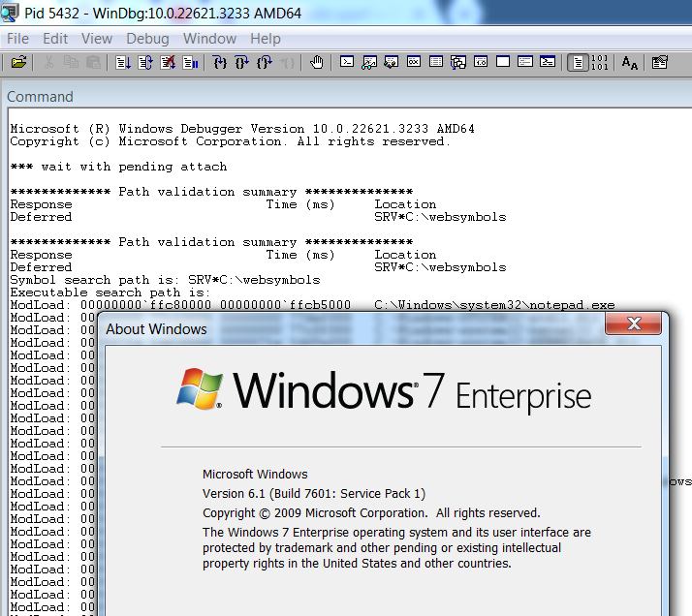Open the Registers window icon
The image size is (692, 616).
tap(414, 62)
